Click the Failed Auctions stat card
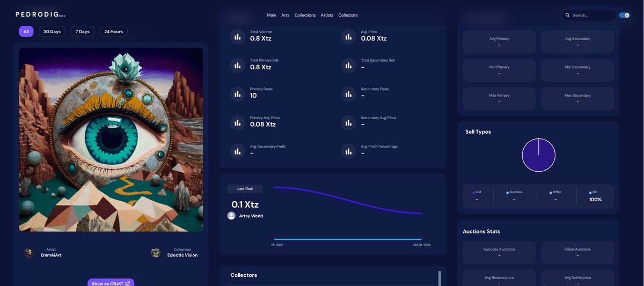This screenshot has height=286, width=644. click(577, 252)
